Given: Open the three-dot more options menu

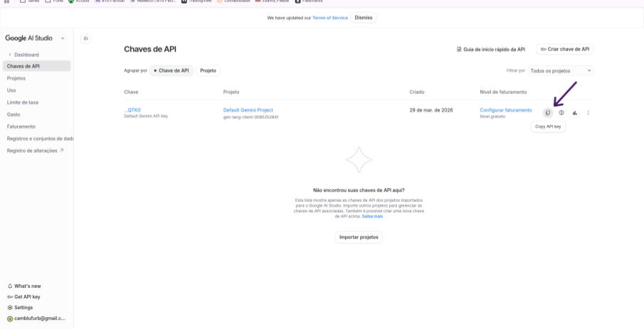Looking at the screenshot, I should point(588,112).
